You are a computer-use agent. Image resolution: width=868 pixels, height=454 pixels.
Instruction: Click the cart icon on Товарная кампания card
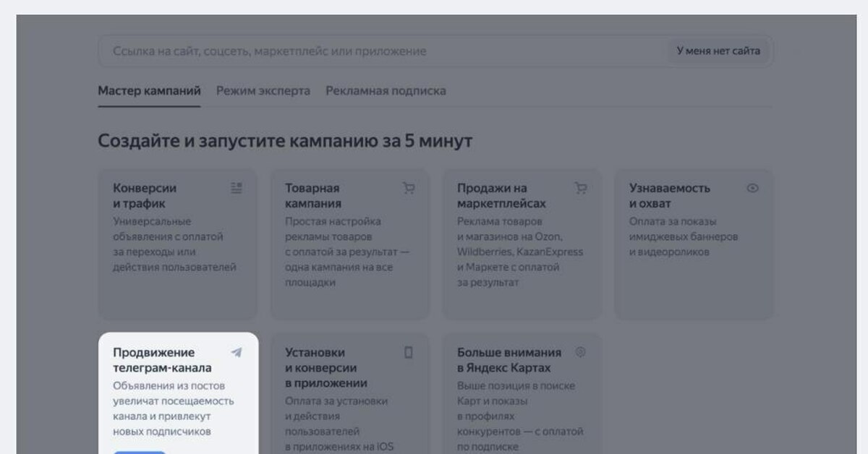pos(409,188)
